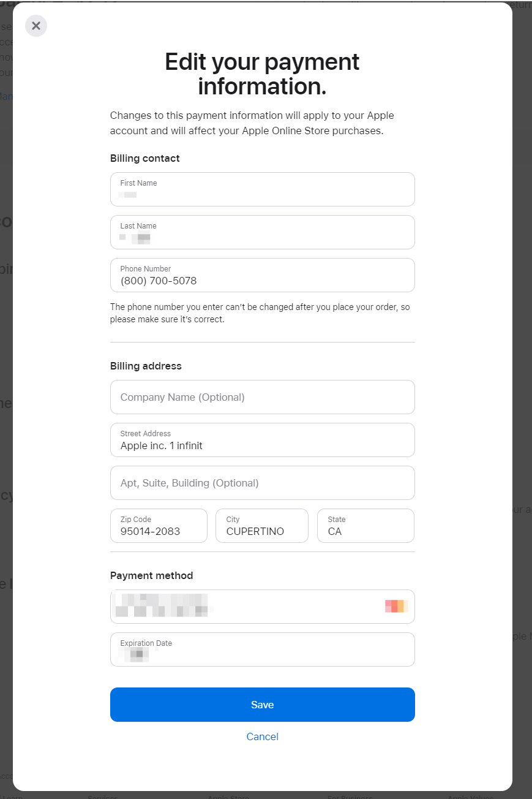532x799 pixels.
Task: Click the blurred card number field
Action: click(245, 607)
